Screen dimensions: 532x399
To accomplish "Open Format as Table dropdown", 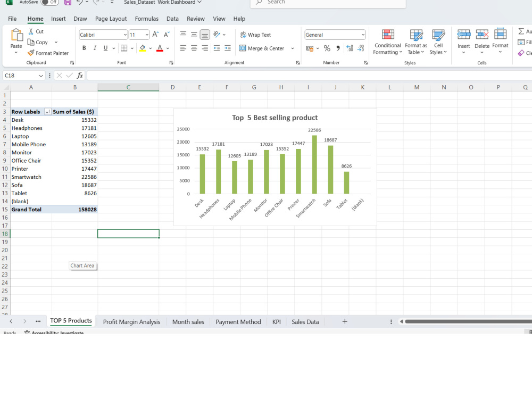I will point(416,42).
